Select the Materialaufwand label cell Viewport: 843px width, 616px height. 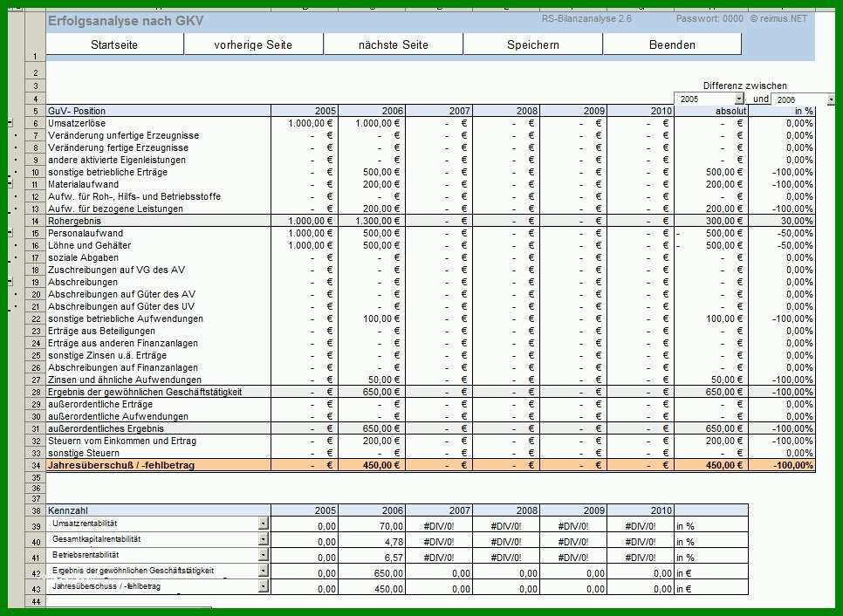[x=159, y=184]
